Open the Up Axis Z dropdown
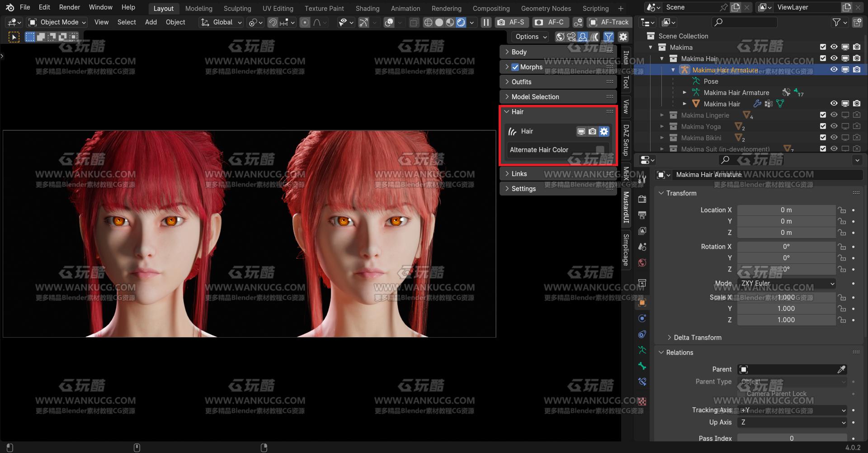 click(792, 422)
